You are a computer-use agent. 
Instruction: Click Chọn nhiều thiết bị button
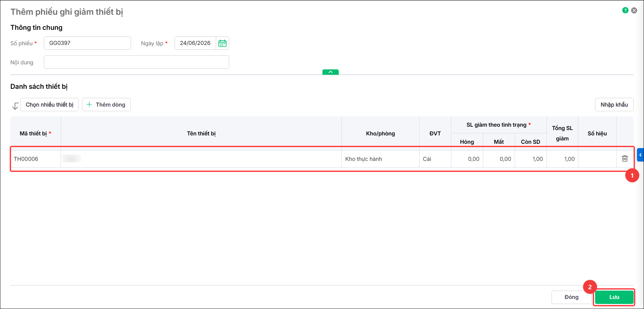tap(50, 105)
